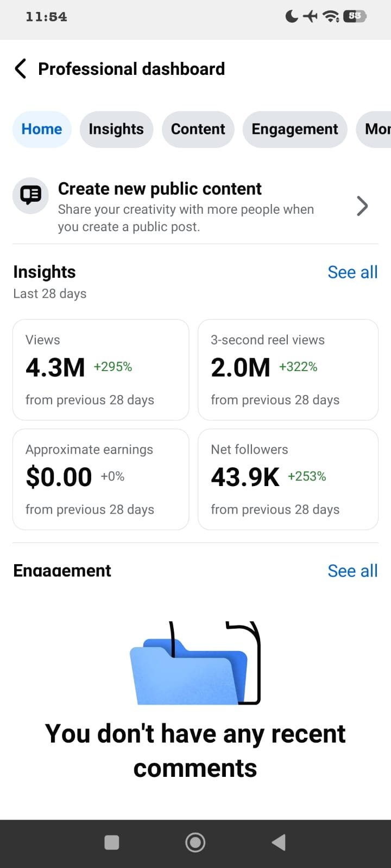The width and height of the screenshot is (391, 868).
Task: Tap the Android back triangle button
Action: 279,843
